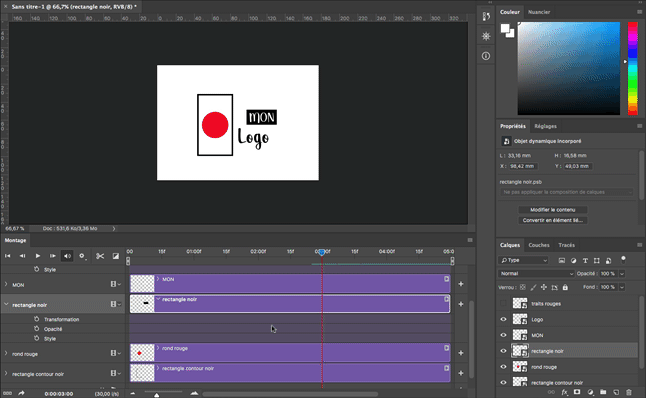Viewport: 646px width, 398px height.
Task: Switch to the Nuancier tab
Action: click(x=539, y=12)
